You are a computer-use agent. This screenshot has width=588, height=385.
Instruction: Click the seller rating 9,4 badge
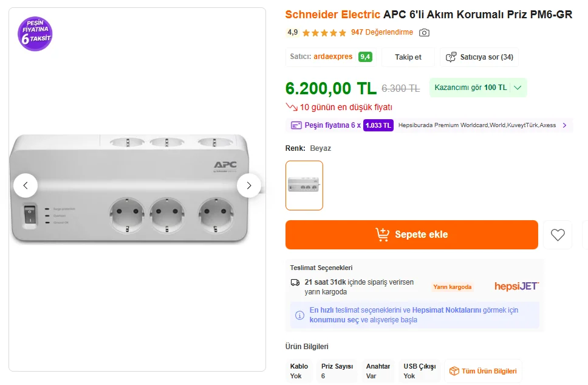(x=365, y=57)
